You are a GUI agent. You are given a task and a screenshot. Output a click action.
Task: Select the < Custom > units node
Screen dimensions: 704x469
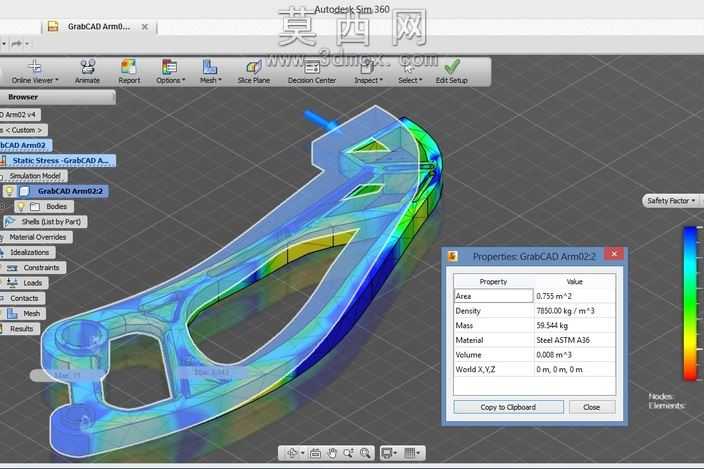(23, 130)
